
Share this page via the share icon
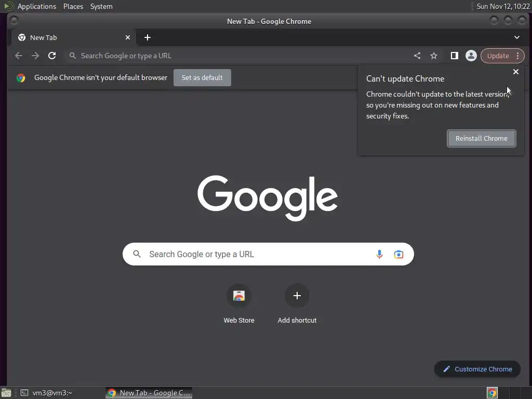pos(417,56)
